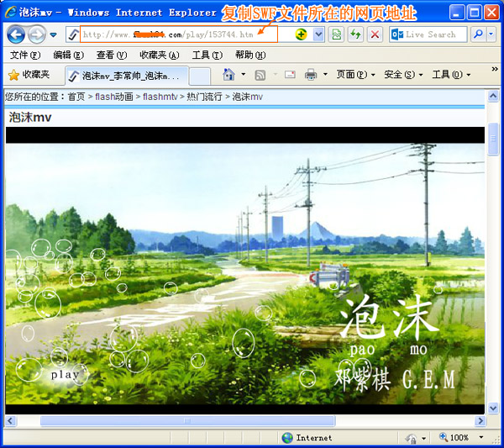Follow the 首页 breadcrumb link

[x=76, y=97]
